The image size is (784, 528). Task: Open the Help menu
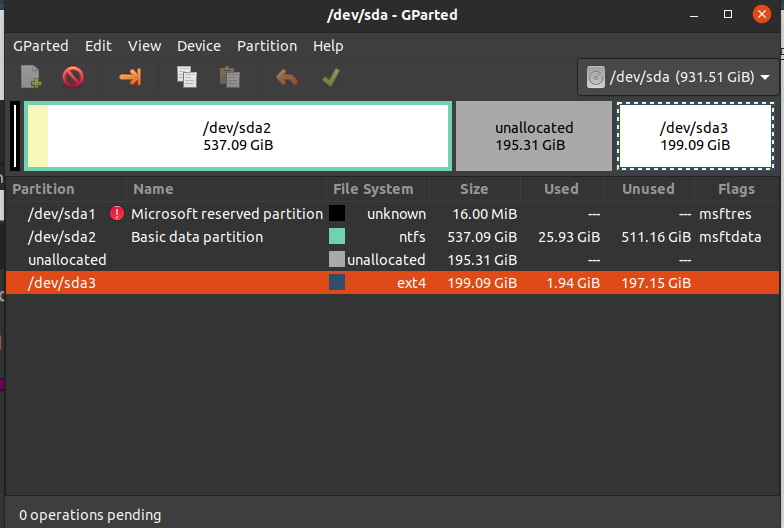tap(328, 46)
